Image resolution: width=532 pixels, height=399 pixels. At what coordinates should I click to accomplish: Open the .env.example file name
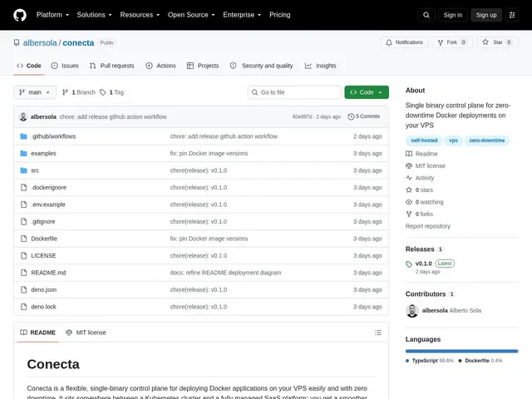tap(48, 204)
